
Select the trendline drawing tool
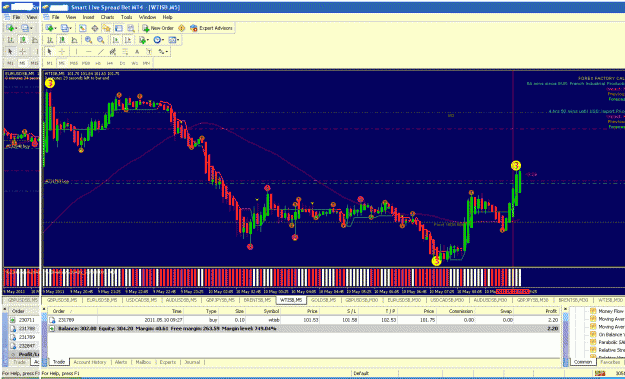tap(100, 51)
